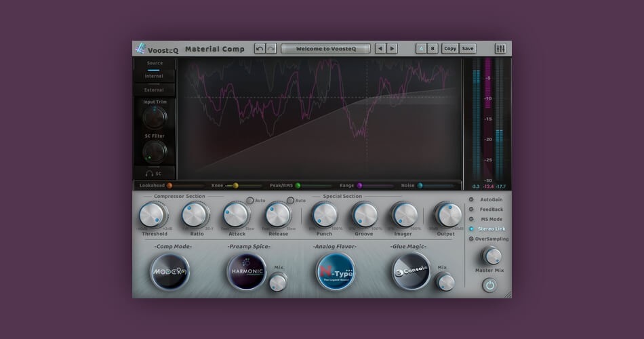
Task: Enable Auto for Attack
Action: tap(250, 201)
